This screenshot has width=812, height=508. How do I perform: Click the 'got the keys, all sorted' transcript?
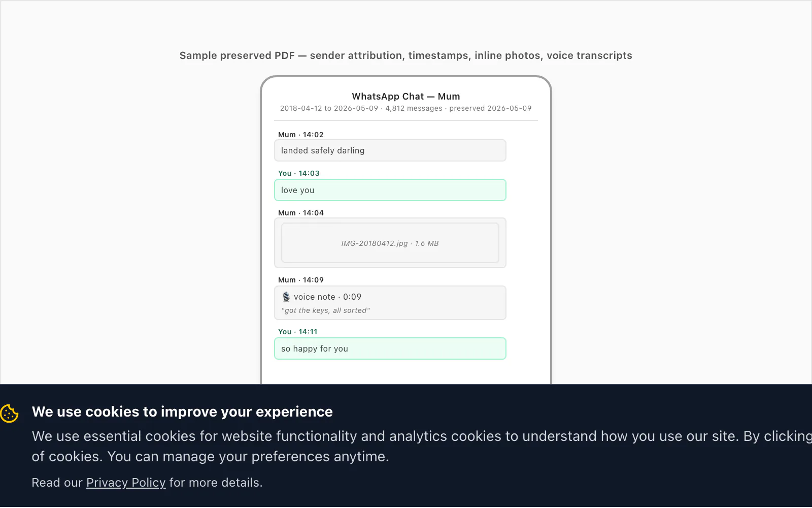(x=326, y=310)
